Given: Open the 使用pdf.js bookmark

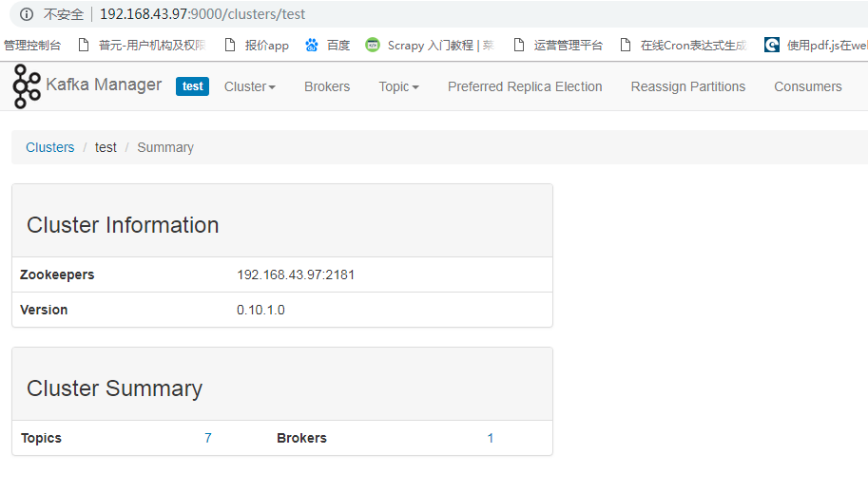Looking at the screenshot, I should (x=816, y=46).
